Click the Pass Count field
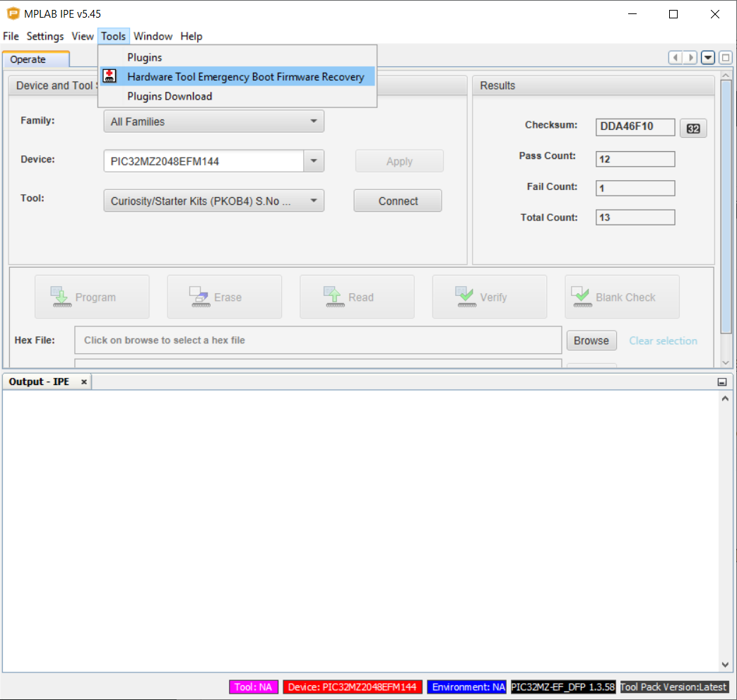This screenshot has width=737, height=700. pos(635,159)
